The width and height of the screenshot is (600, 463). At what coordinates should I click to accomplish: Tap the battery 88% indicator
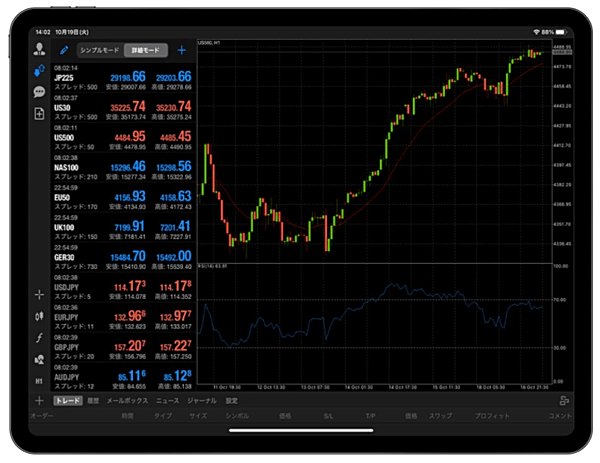(554, 32)
